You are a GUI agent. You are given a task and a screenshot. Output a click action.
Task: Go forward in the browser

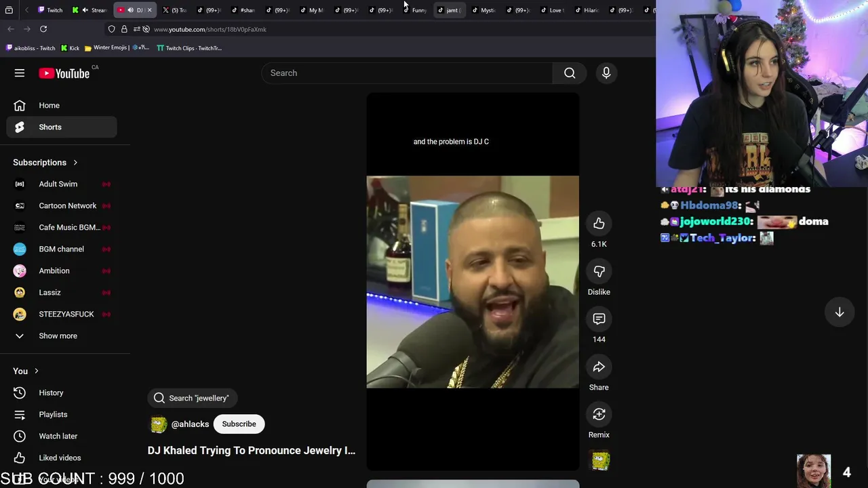pyautogui.click(x=27, y=29)
